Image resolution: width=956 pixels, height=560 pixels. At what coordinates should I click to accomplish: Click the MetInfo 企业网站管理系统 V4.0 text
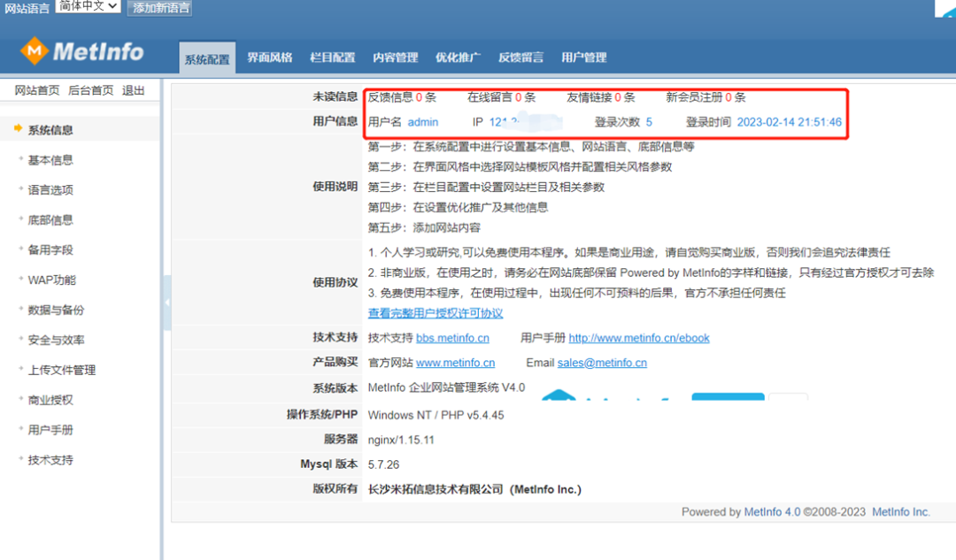pyautogui.click(x=446, y=387)
